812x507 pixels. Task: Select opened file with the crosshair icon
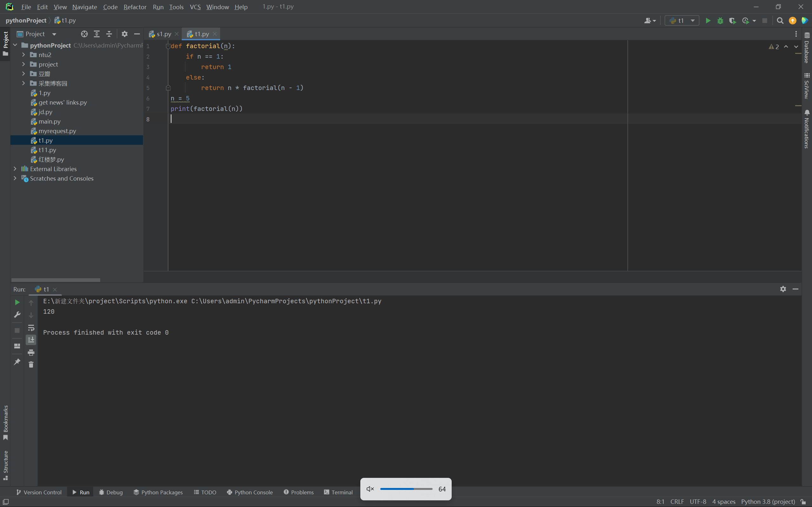coord(84,34)
